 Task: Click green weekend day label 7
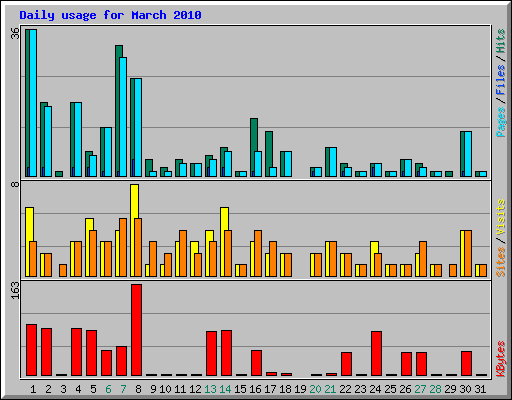click(123, 389)
